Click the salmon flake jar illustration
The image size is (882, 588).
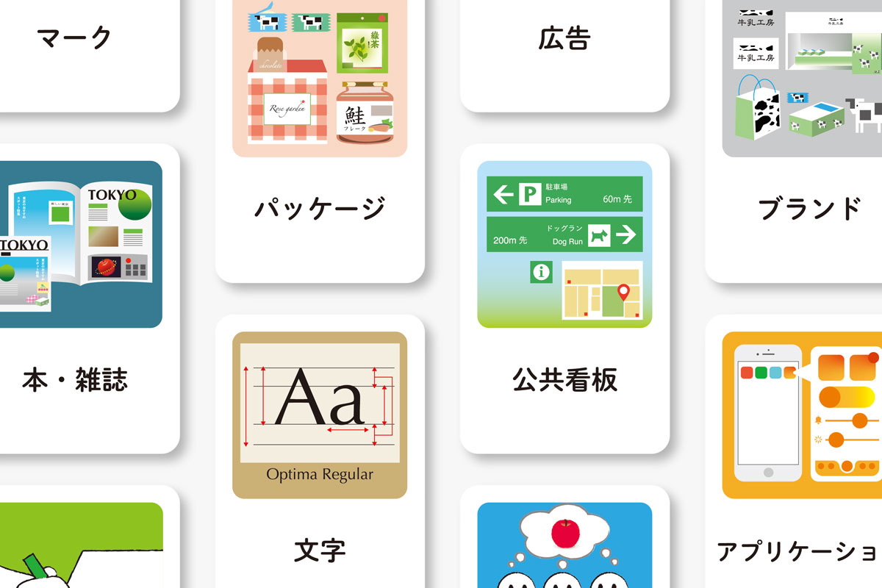pos(365,111)
